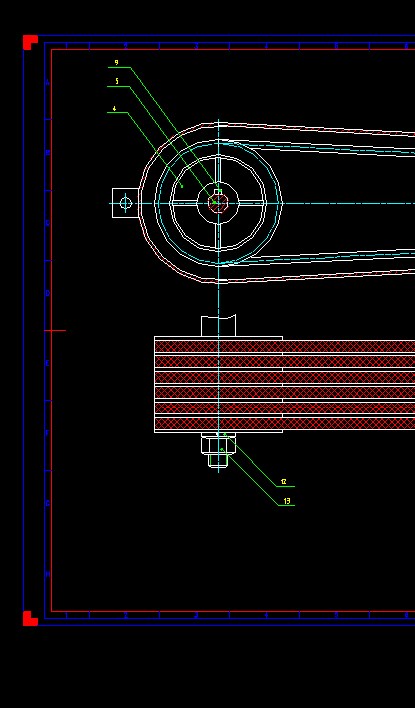Pick the hex nut below the belt stack

pyautogui.click(x=219, y=445)
